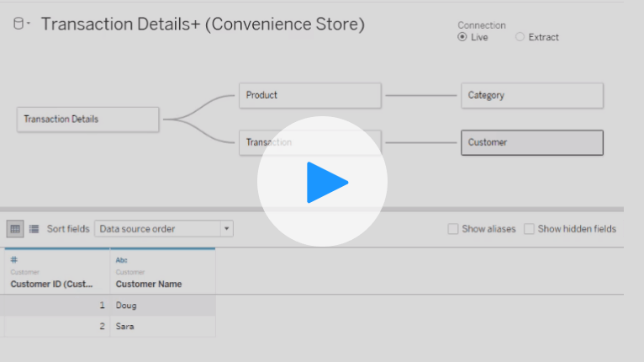The image size is (644, 362).
Task: Enable the Show aliases checkbox
Action: [x=453, y=229]
